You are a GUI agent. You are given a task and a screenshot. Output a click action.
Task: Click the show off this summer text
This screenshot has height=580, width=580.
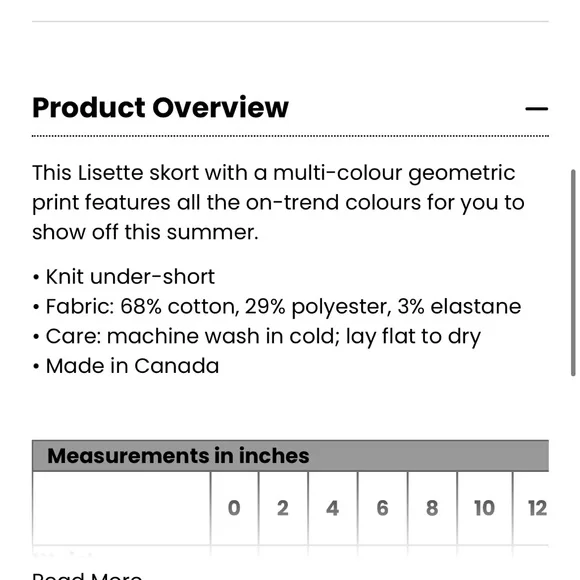pyautogui.click(x=145, y=232)
